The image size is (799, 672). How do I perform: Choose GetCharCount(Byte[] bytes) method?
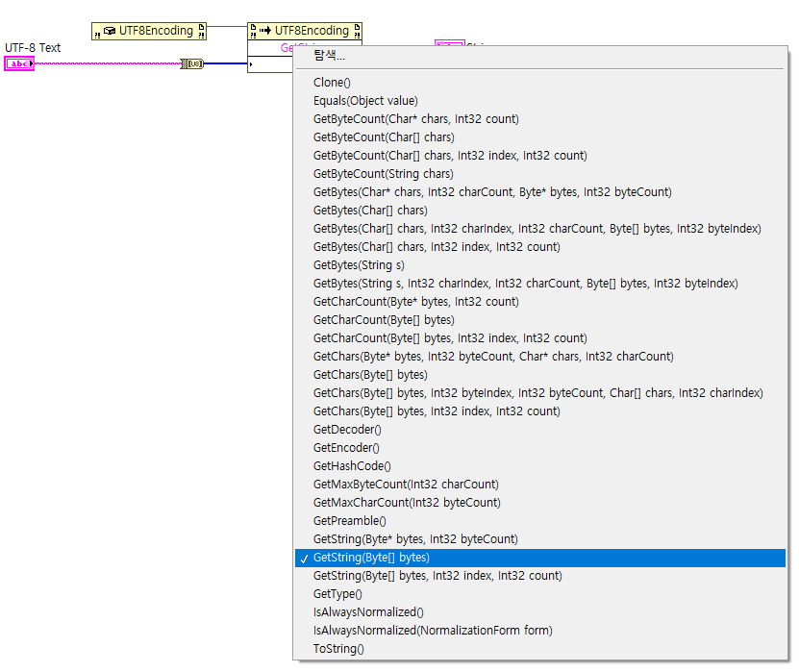[x=540, y=320]
